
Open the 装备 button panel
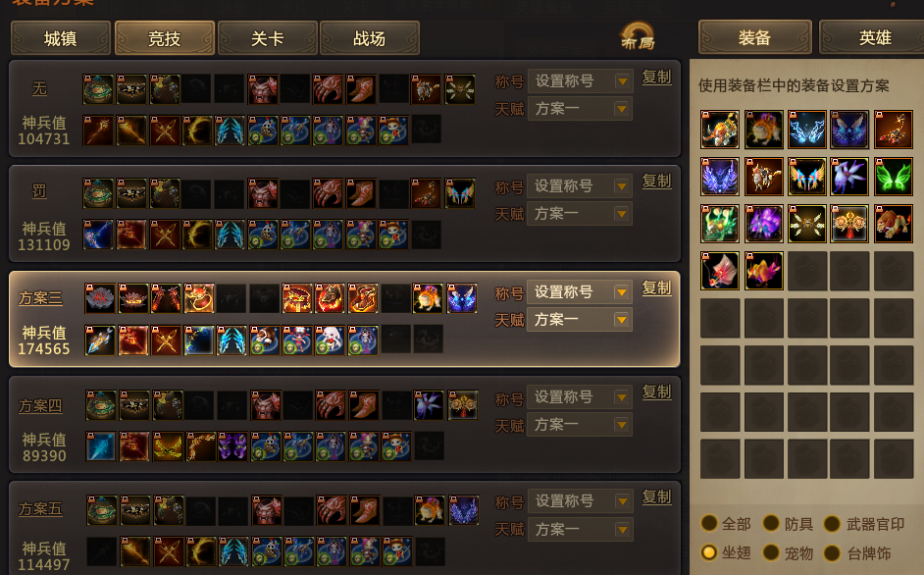755,37
